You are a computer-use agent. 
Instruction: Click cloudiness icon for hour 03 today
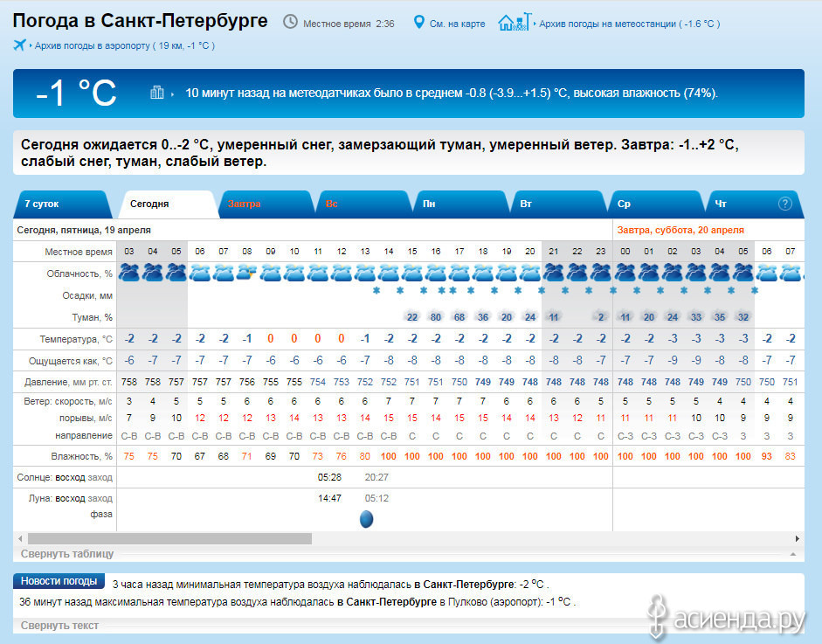[x=129, y=273]
